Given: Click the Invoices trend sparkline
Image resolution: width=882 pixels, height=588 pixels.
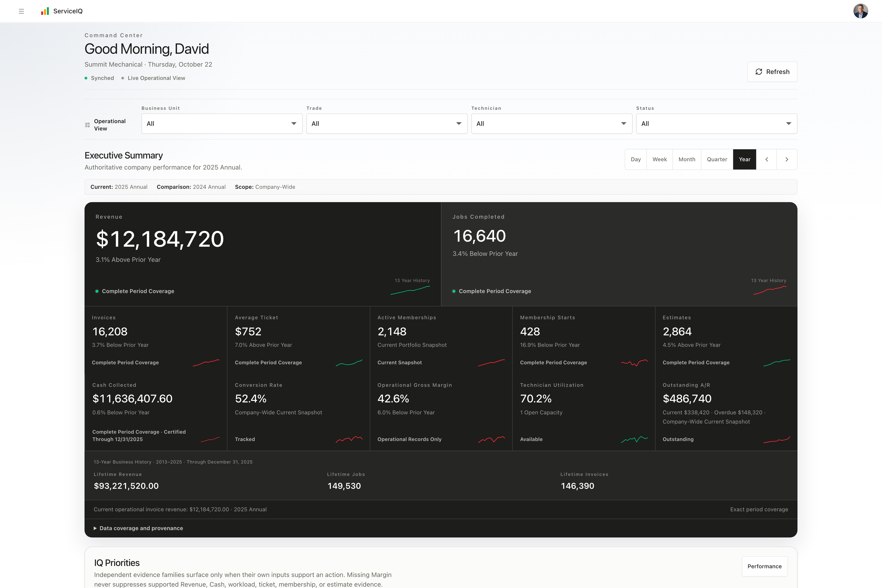Looking at the screenshot, I should point(206,363).
